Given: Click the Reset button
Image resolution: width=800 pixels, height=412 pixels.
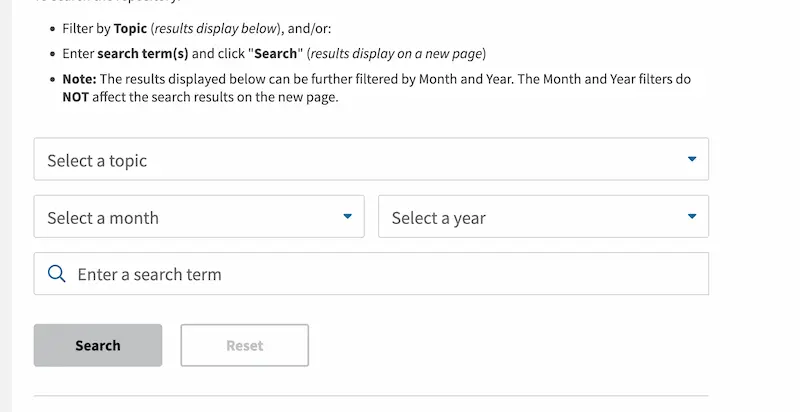Looking at the screenshot, I should [x=244, y=345].
